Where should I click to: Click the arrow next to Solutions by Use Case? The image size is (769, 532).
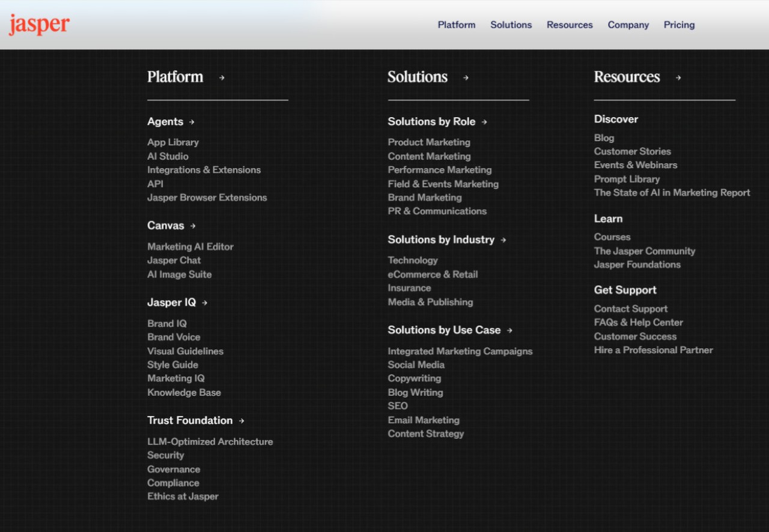(x=509, y=330)
